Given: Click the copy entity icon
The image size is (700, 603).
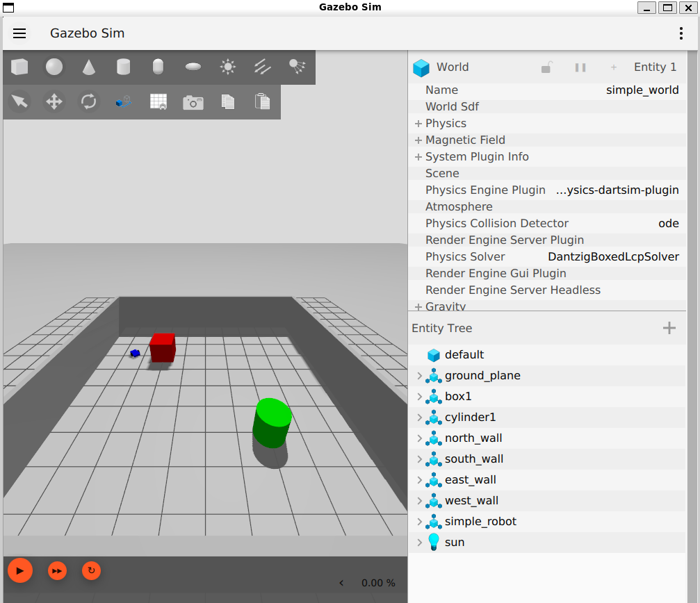Looking at the screenshot, I should click(228, 101).
